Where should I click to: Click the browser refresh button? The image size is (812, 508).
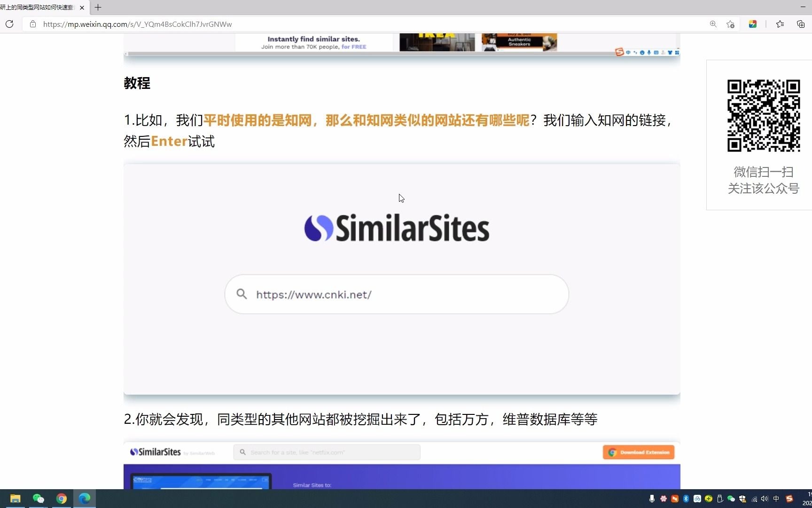(x=9, y=24)
